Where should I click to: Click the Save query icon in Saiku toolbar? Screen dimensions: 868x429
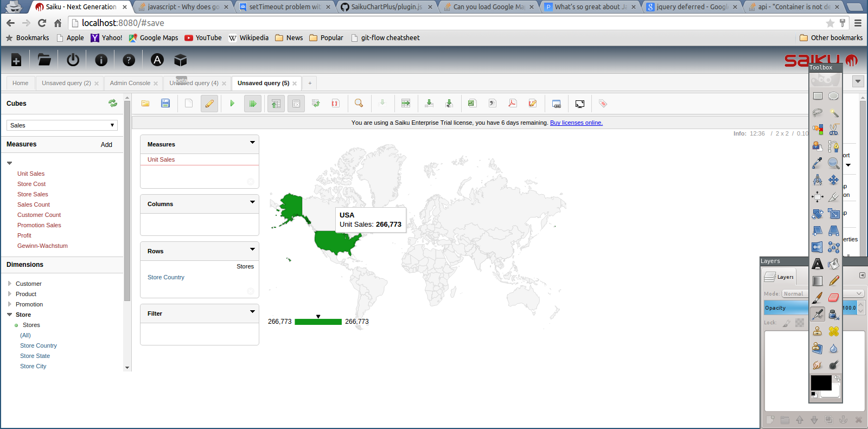point(165,103)
